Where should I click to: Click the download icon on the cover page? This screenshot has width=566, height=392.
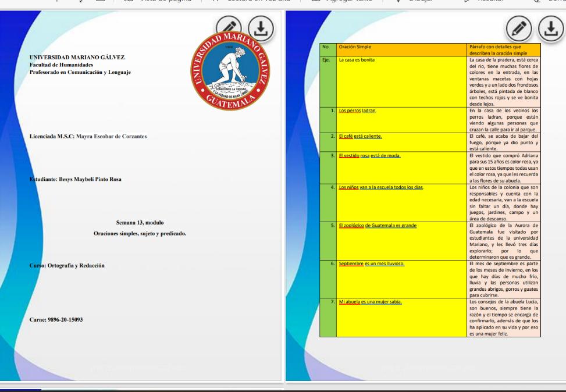[261, 28]
